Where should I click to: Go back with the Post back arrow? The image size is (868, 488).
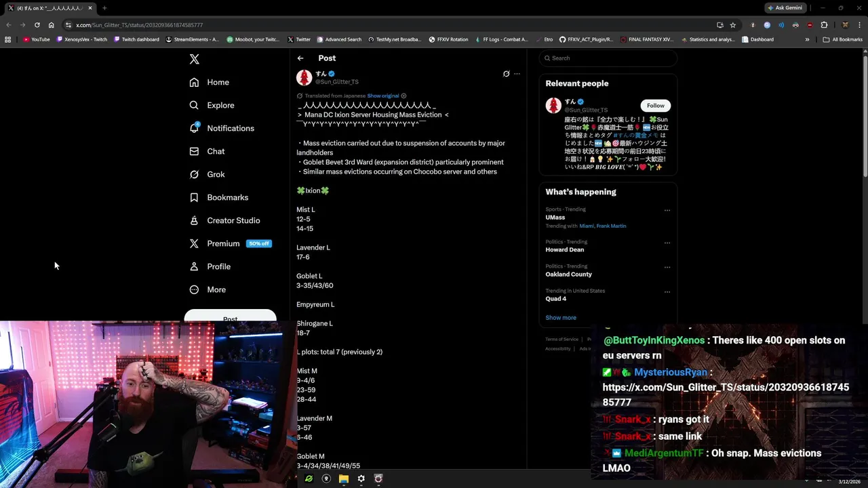point(300,58)
